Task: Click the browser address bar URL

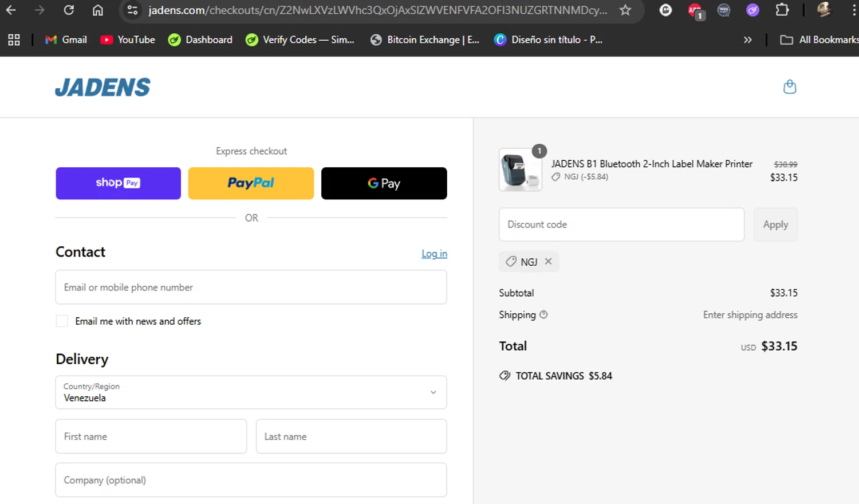Action: 377,10
